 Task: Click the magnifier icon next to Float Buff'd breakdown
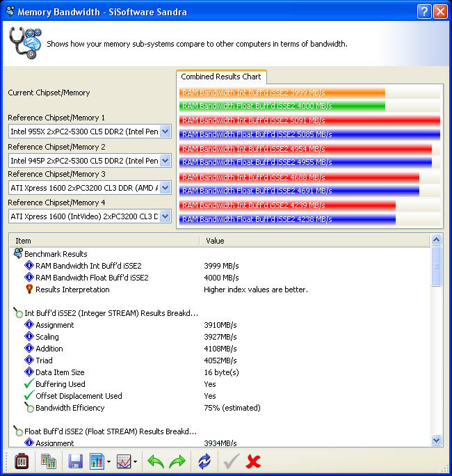tap(18, 431)
